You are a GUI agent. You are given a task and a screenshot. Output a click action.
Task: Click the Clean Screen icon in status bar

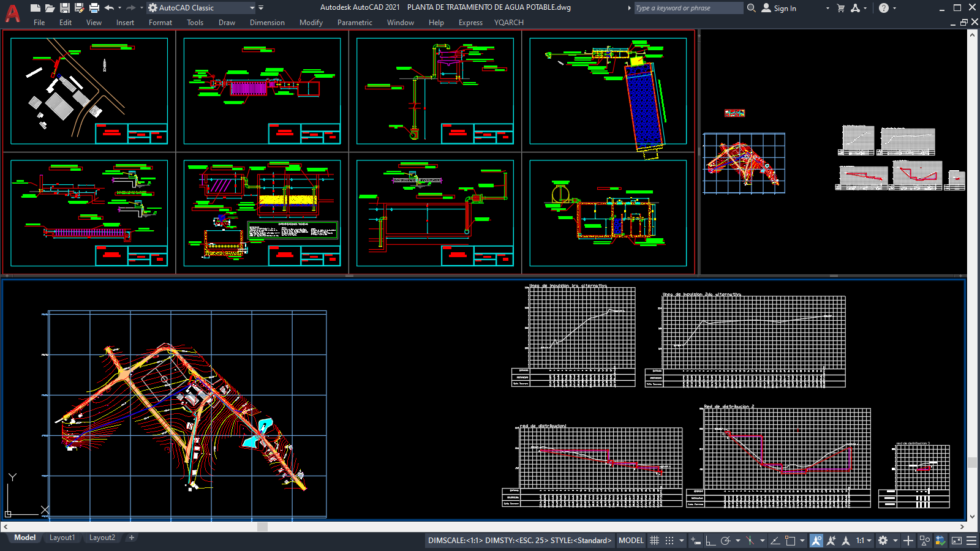click(x=956, y=541)
